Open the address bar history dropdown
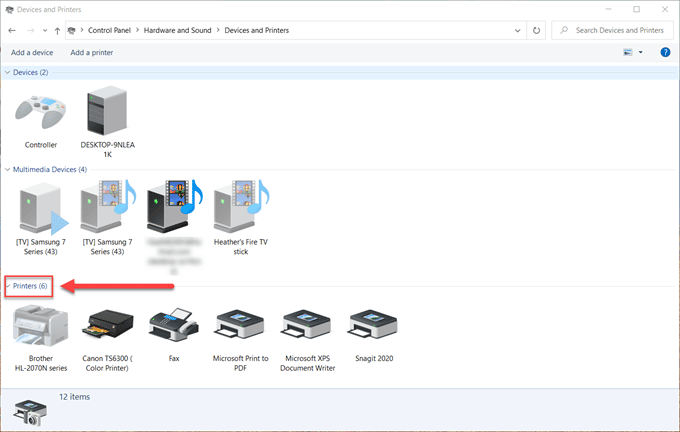This screenshot has height=432, width=680. [517, 30]
